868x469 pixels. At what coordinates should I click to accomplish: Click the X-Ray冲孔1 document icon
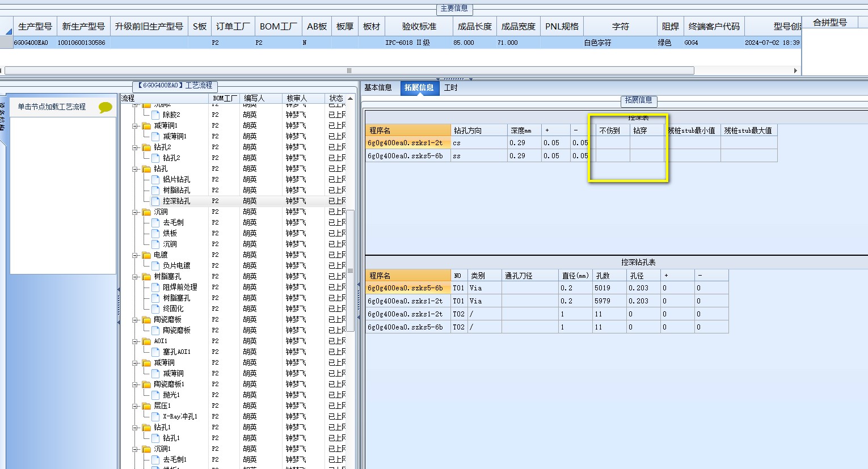(x=155, y=417)
